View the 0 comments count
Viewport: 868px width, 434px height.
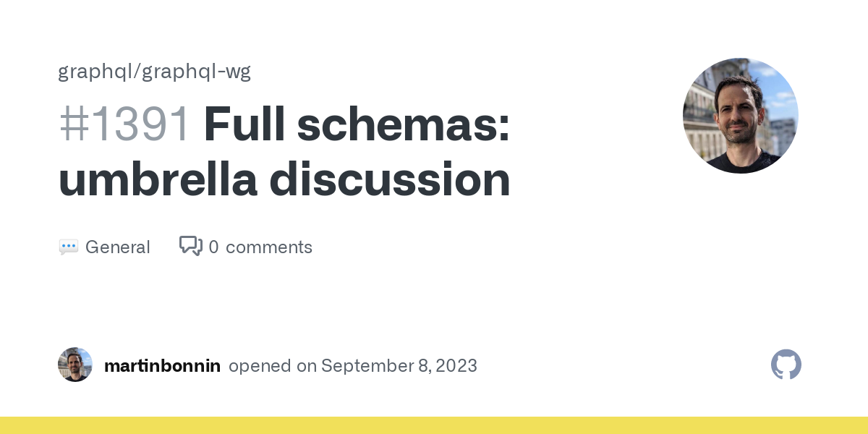[260, 247]
